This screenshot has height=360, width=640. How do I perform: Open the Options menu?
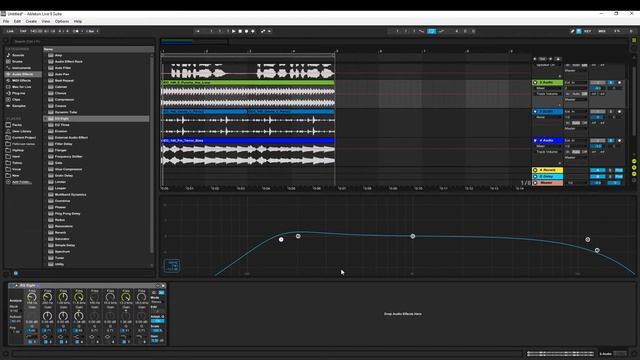tap(62, 21)
